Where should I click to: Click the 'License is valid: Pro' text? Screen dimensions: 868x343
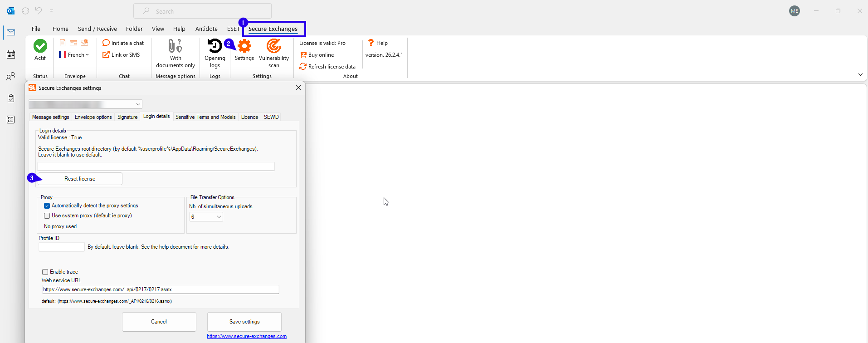pos(322,43)
